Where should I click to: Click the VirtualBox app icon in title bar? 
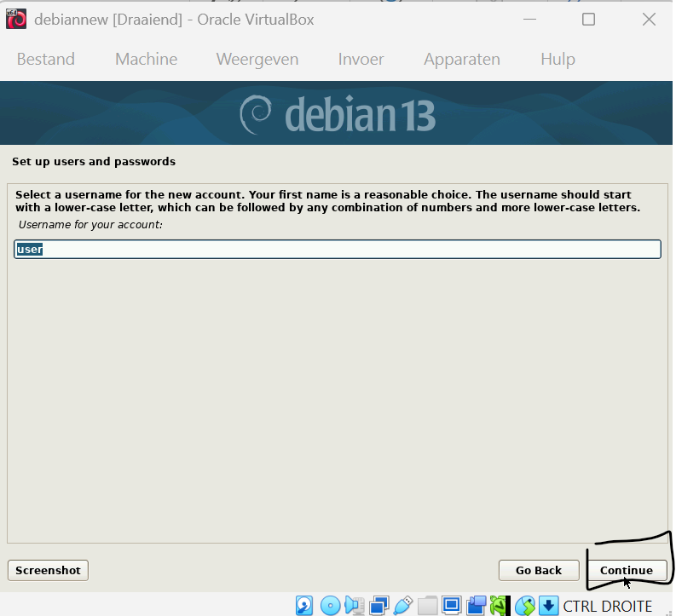point(16,20)
